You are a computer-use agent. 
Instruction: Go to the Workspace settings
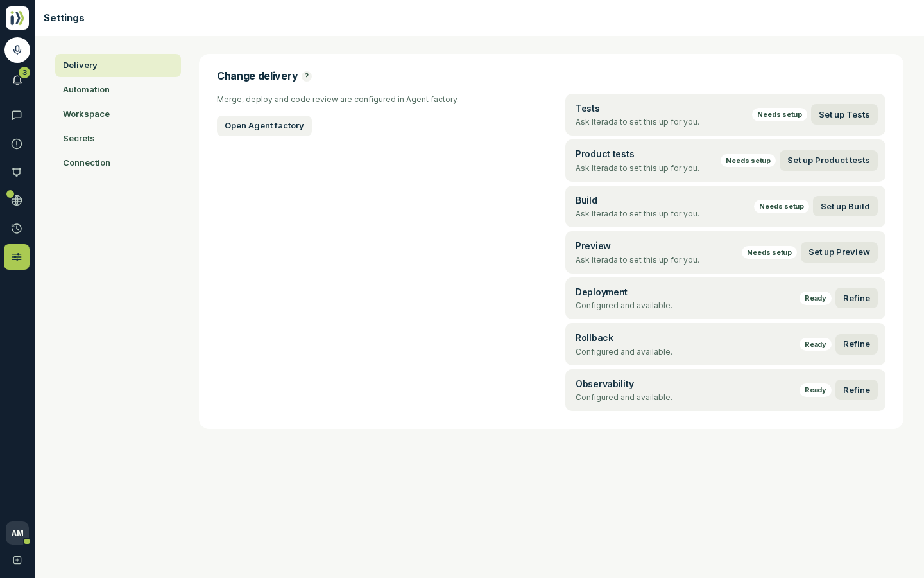point(118,114)
